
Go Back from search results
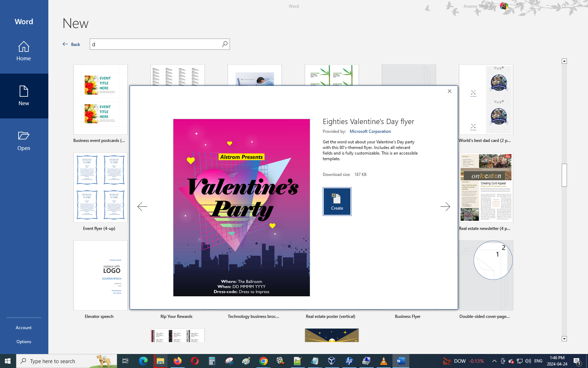tap(71, 44)
